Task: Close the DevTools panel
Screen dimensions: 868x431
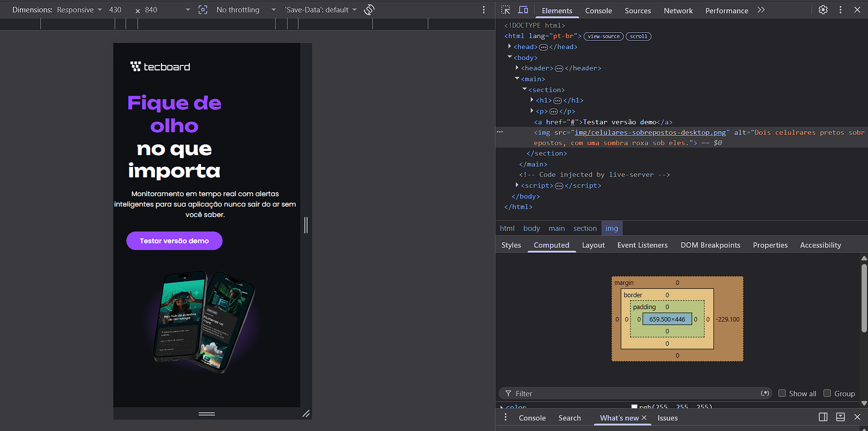Action: 857,10
